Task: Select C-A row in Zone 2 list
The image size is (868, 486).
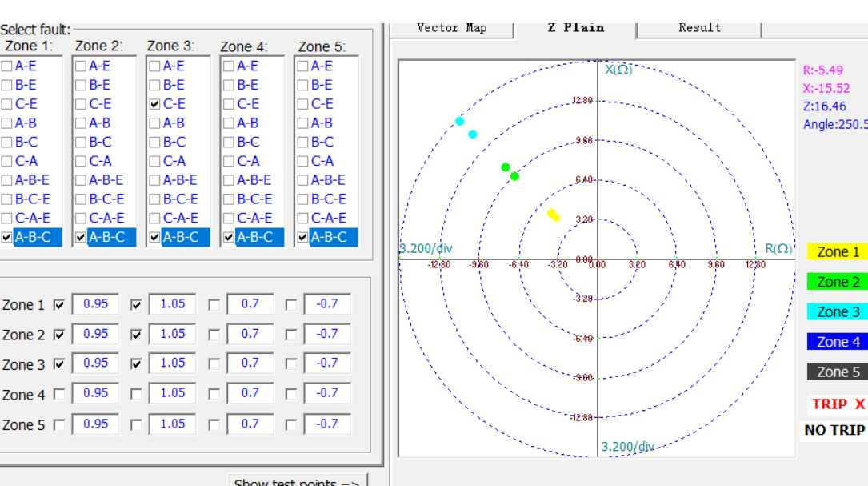Action: click(x=104, y=161)
